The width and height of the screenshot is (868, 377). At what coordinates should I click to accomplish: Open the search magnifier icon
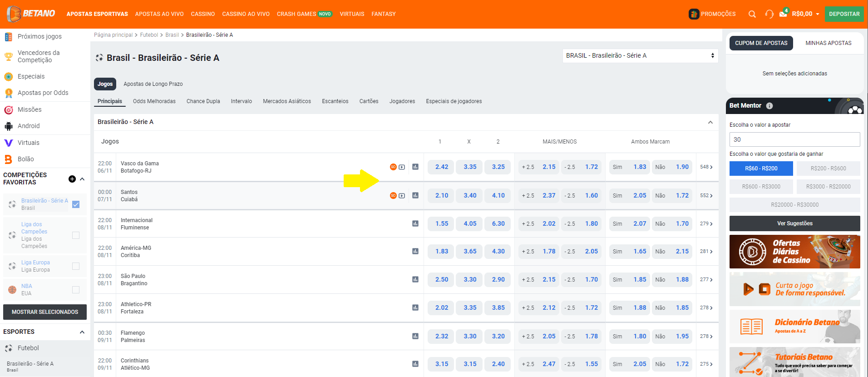(752, 14)
